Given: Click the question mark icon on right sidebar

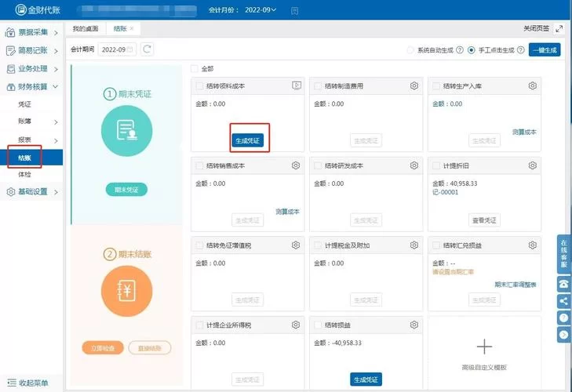Looking at the screenshot, I should (563, 318).
